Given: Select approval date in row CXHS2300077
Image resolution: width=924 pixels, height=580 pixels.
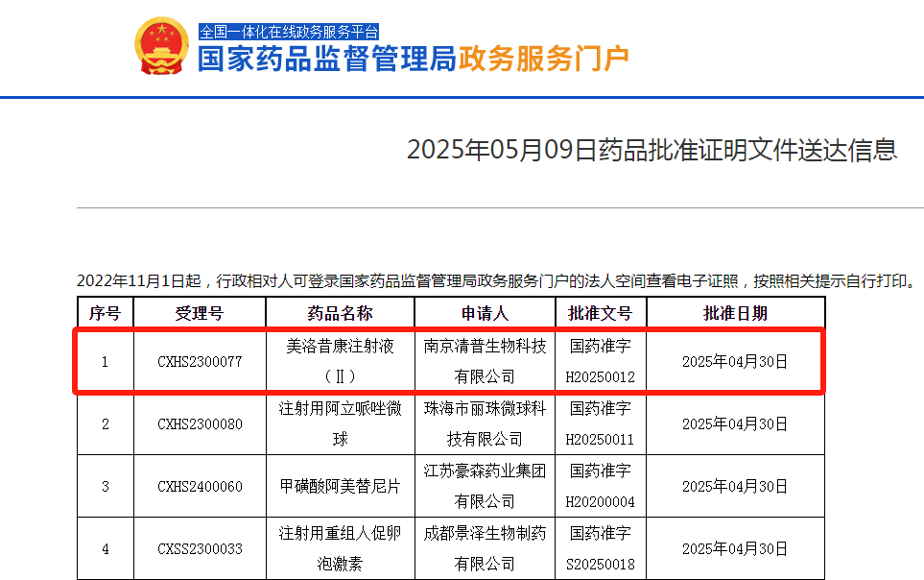Looking at the screenshot, I should tap(735, 362).
